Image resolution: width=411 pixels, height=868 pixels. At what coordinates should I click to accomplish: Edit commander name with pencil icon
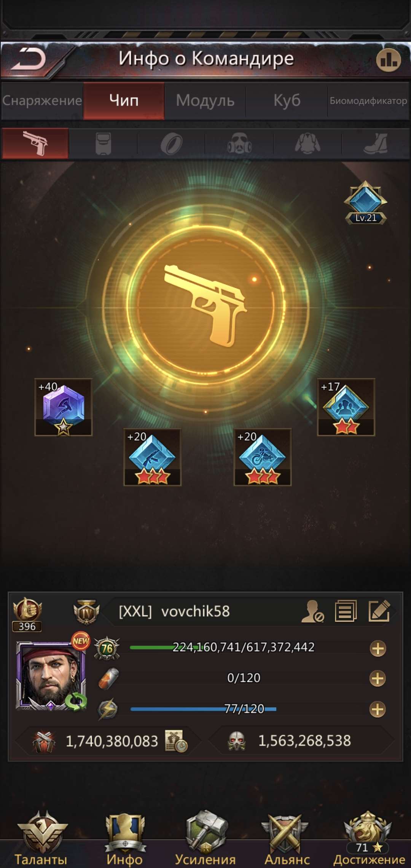point(379,611)
